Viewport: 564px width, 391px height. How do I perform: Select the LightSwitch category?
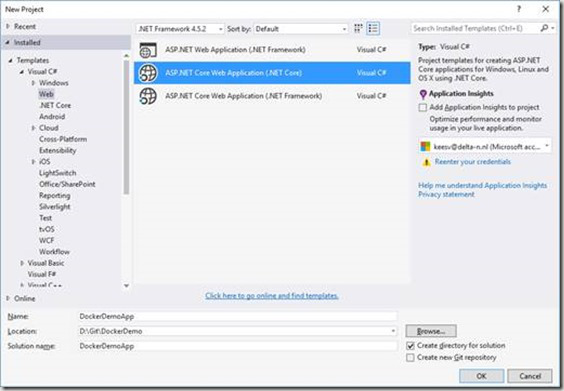tap(58, 173)
